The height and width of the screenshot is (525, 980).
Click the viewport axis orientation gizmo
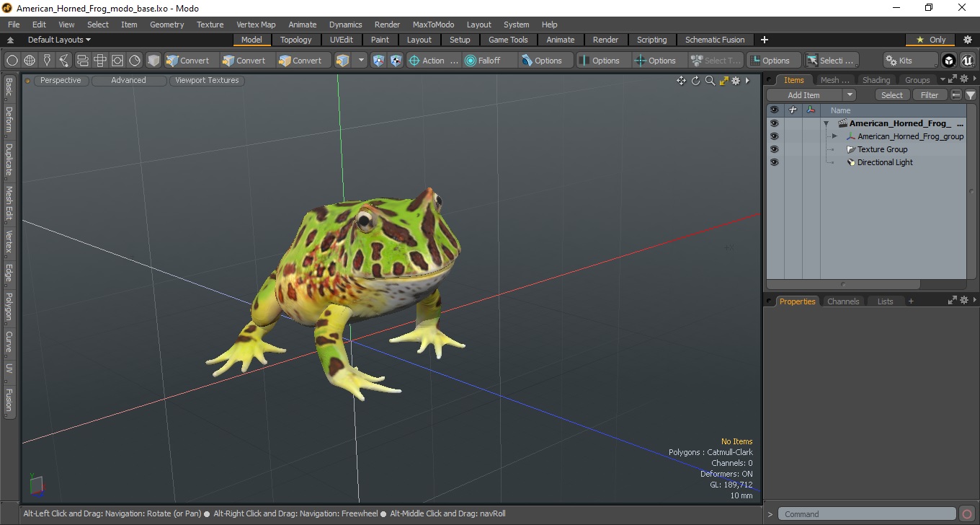tap(37, 486)
